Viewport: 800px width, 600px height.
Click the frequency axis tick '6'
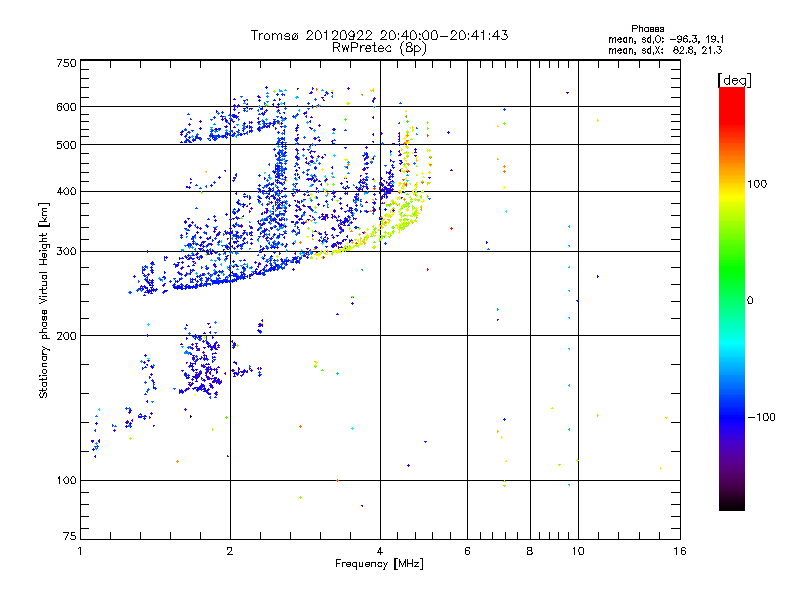tap(467, 551)
